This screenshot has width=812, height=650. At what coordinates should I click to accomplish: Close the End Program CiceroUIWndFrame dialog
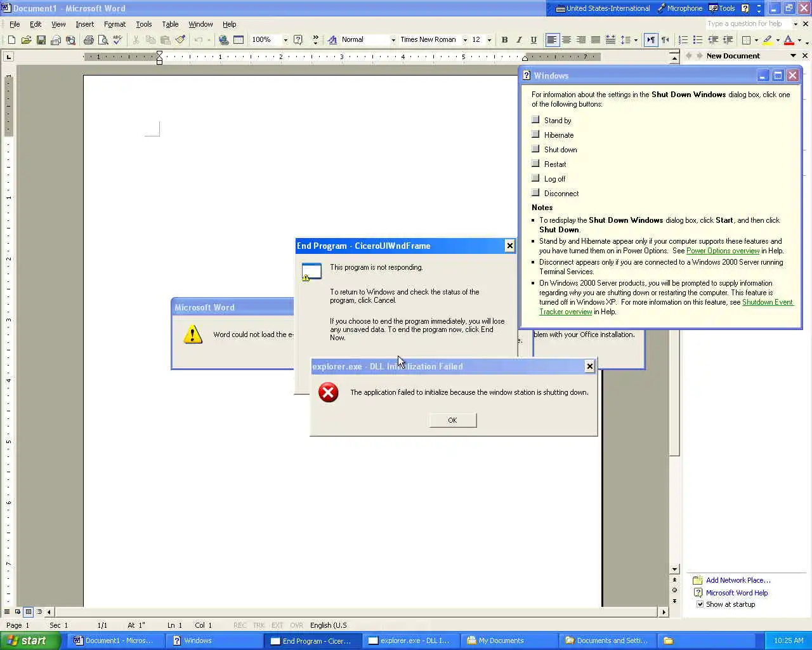coord(509,246)
